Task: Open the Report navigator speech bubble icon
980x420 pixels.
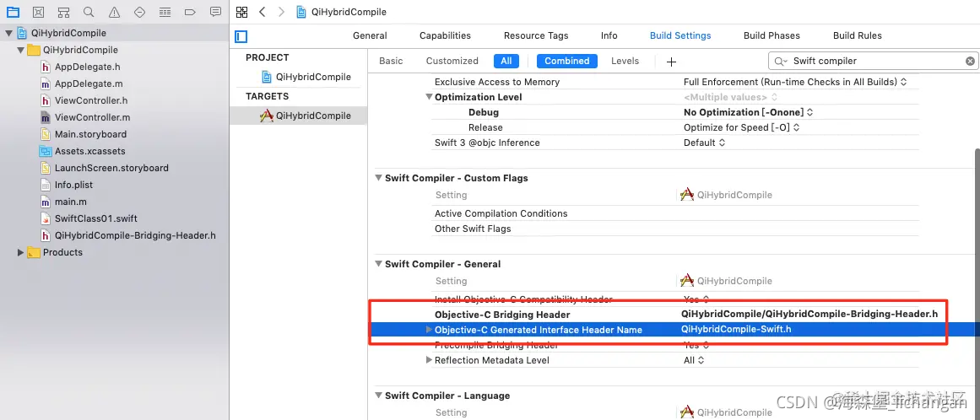Action: (x=215, y=12)
